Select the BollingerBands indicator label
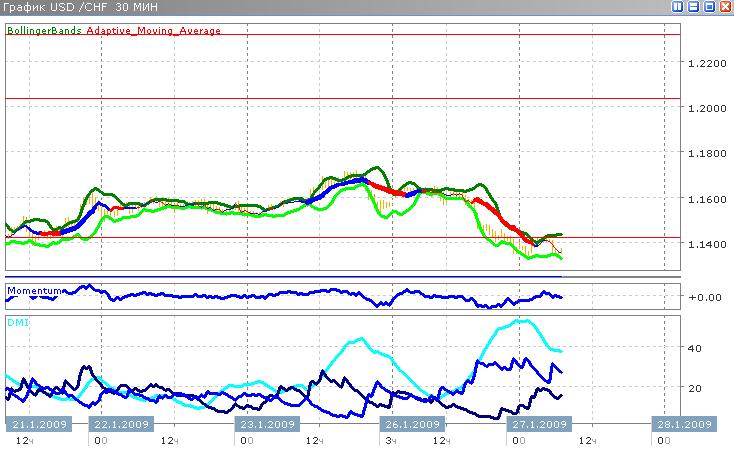Viewport: 734px width, 449px height. [x=45, y=31]
